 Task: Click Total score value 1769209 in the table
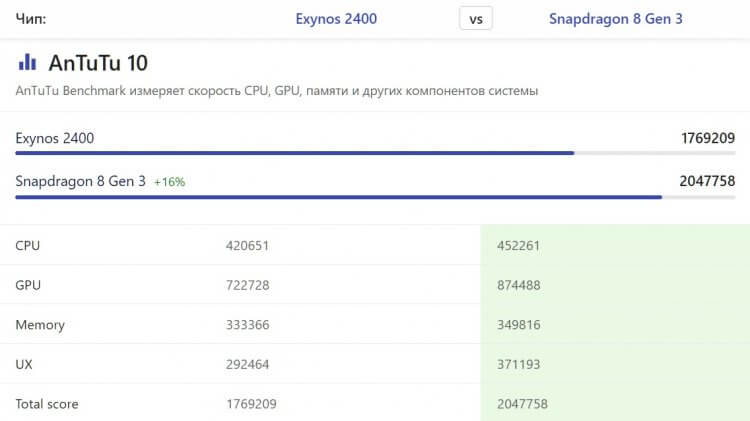251,404
